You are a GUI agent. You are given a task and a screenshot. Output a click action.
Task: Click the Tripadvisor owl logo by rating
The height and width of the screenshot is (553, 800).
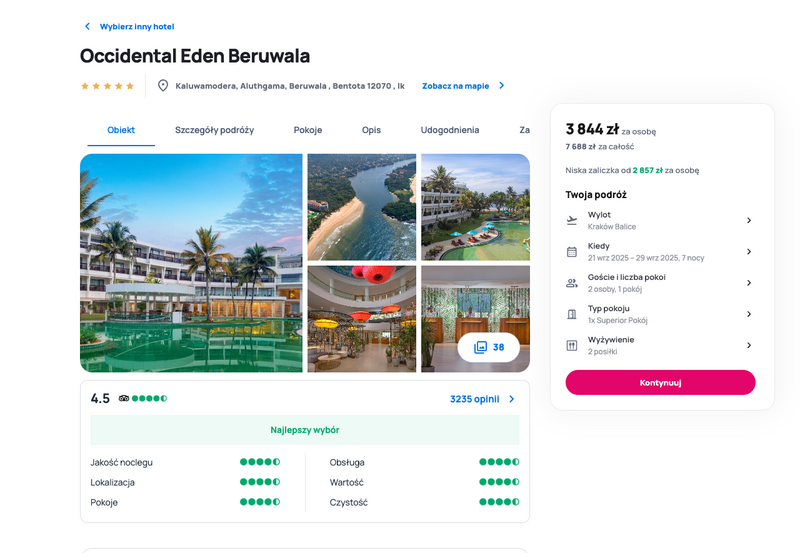click(x=123, y=398)
